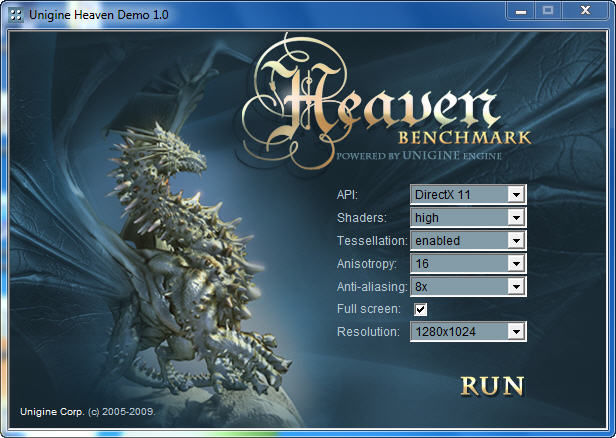Open the Anti-aliasing dropdown showing 8x
Viewport: 616px width, 438px height.
coord(468,286)
